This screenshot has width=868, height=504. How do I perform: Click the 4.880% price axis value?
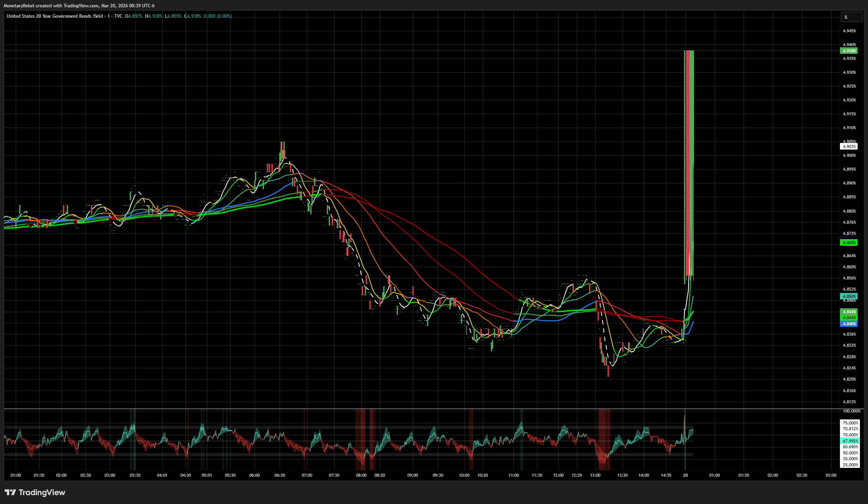pyautogui.click(x=849, y=211)
